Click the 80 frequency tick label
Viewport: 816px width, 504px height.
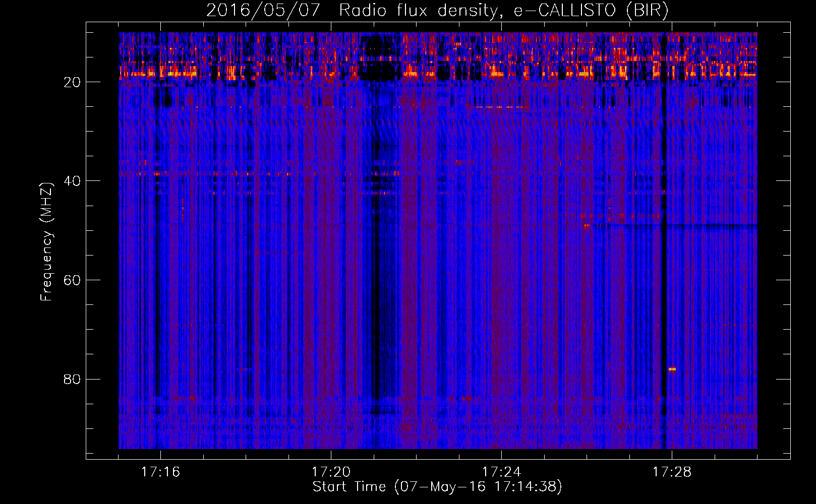point(72,379)
